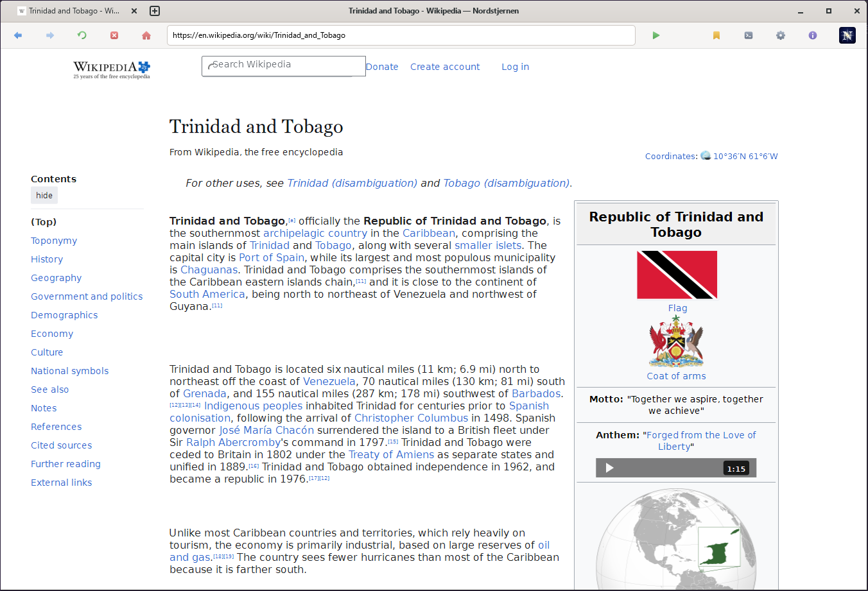Follow the Port of Spain link
868x591 pixels.
(272, 257)
